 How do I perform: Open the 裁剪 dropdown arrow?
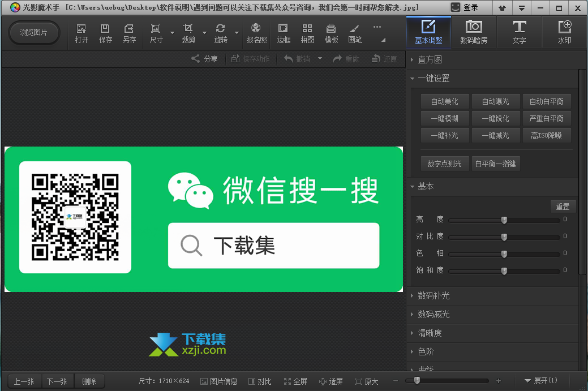click(204, 33)
